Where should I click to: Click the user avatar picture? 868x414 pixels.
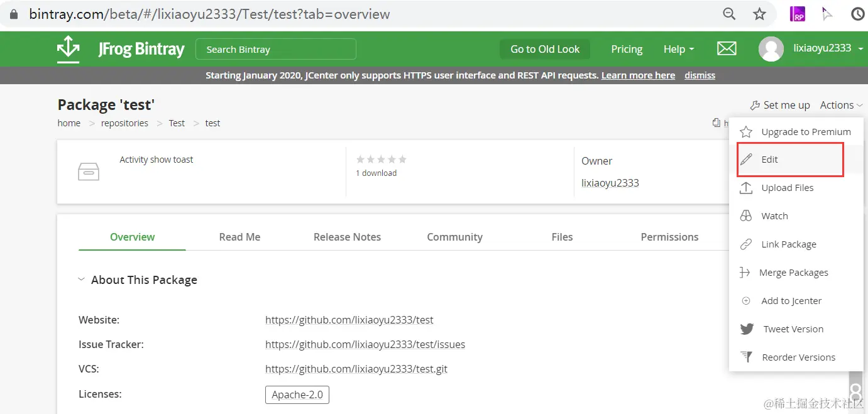pos(771,49)
